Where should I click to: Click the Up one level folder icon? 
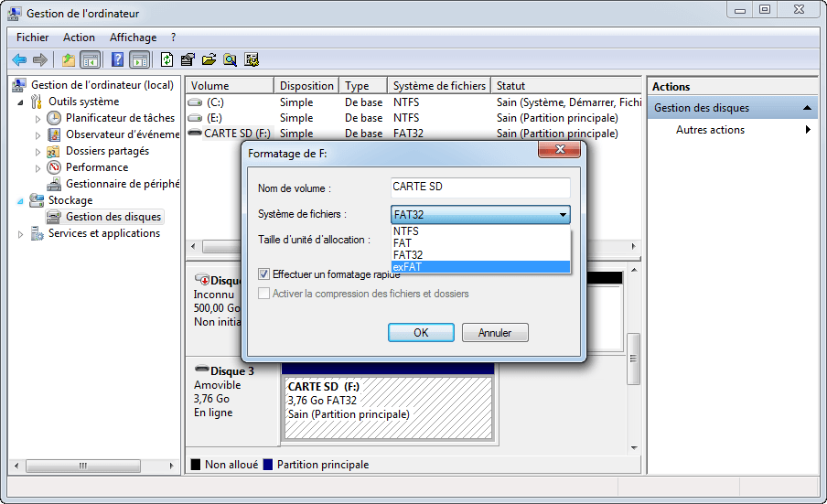tap(69, 60)
